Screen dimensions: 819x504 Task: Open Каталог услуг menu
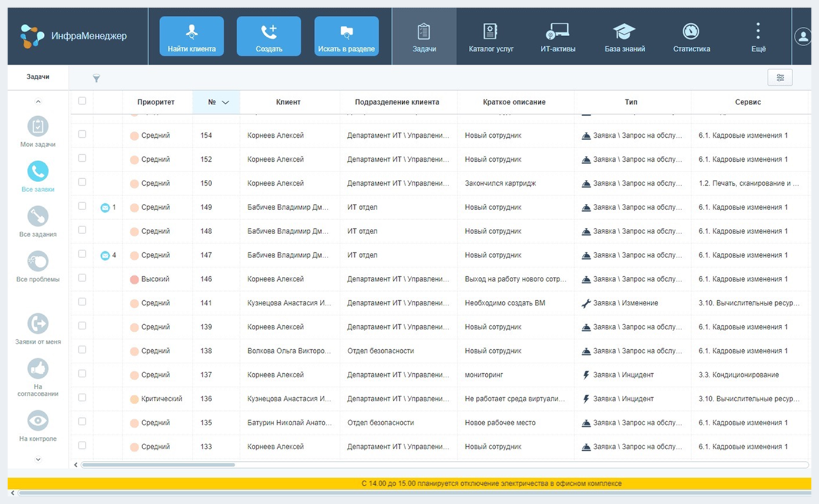click(x=491, y=36)
